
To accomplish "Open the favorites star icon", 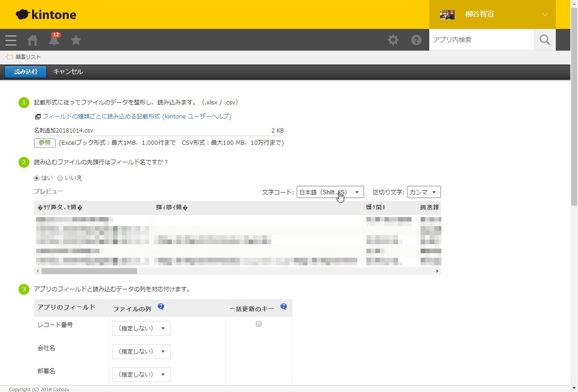I will pos(76,40).
